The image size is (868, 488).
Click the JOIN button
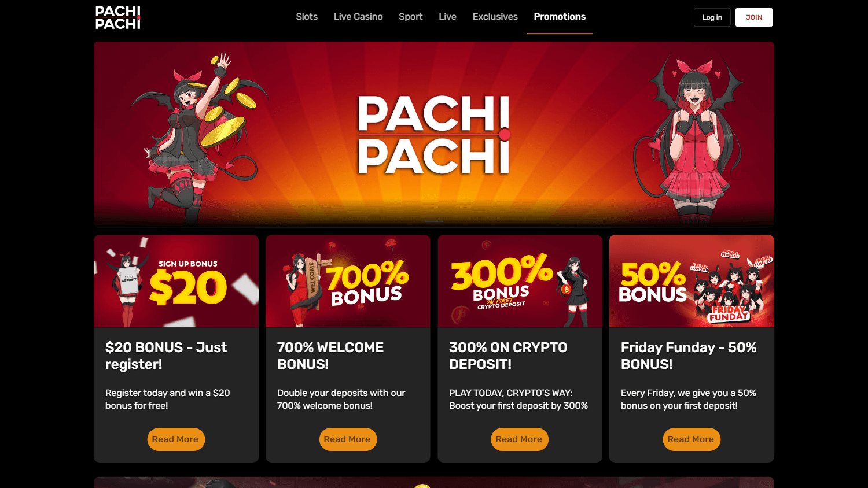coord(754,17)
